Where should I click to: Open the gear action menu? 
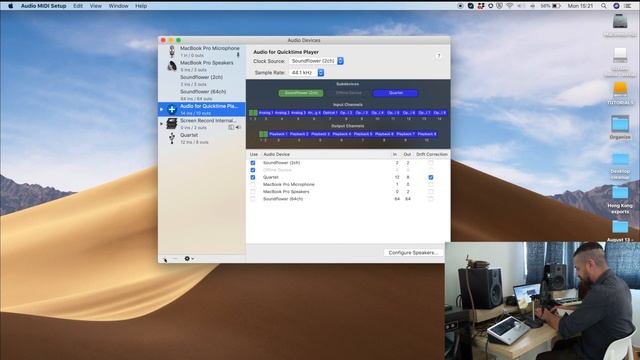click(189, 258)
